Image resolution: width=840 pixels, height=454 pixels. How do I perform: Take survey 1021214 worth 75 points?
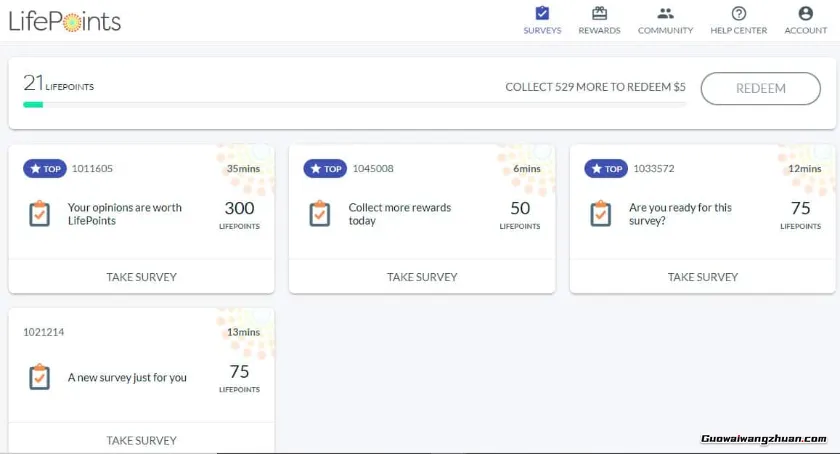141,440
